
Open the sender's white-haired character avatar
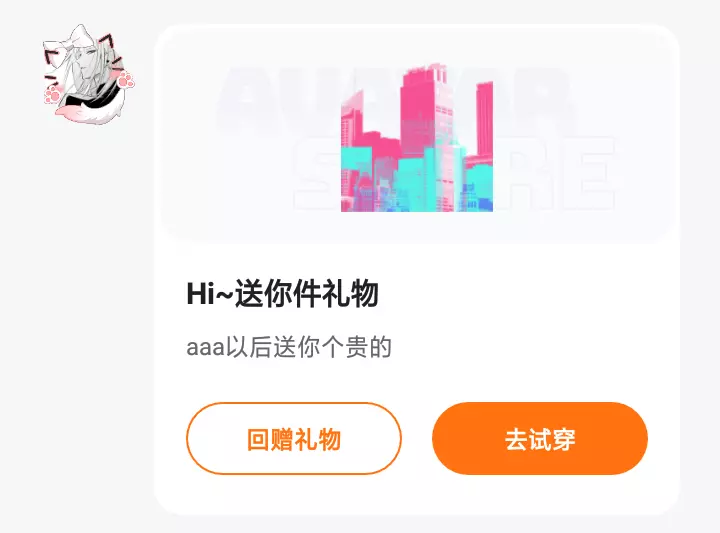click(x=87, y=73)
